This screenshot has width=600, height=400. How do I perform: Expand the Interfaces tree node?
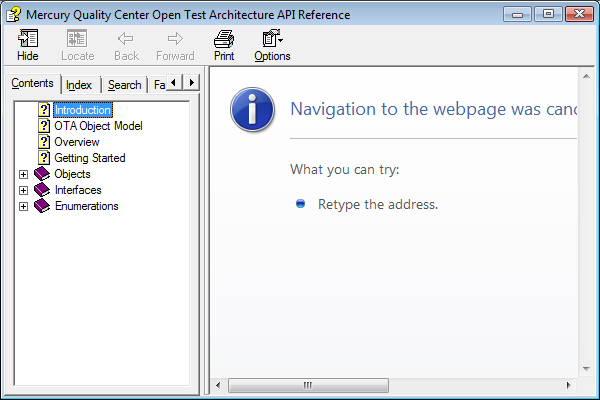pyautogui.click(x=23, y=190)
